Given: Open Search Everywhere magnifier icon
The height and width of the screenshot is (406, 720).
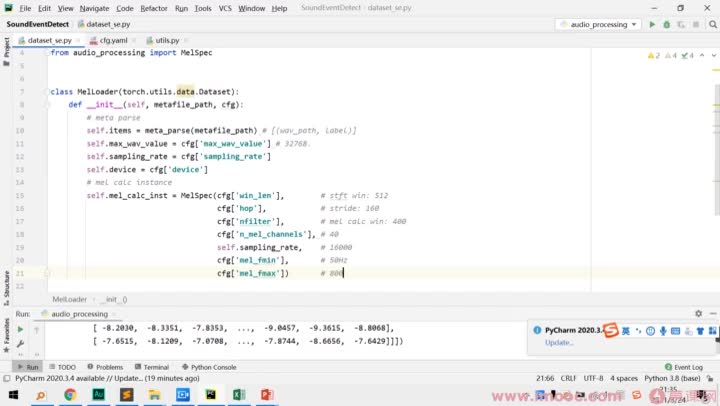Looking at the screenshot, I should [713, 24].
